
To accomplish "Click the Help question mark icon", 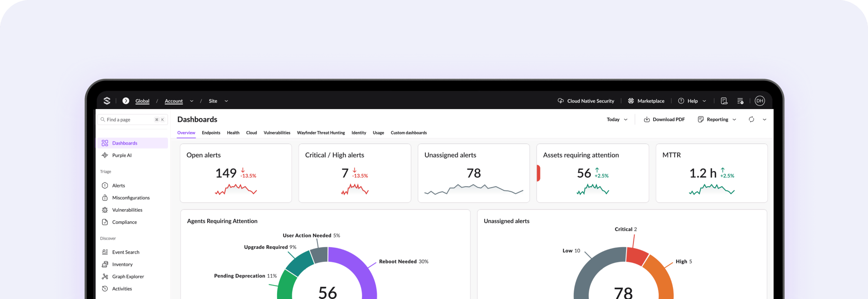I will 681,101.
